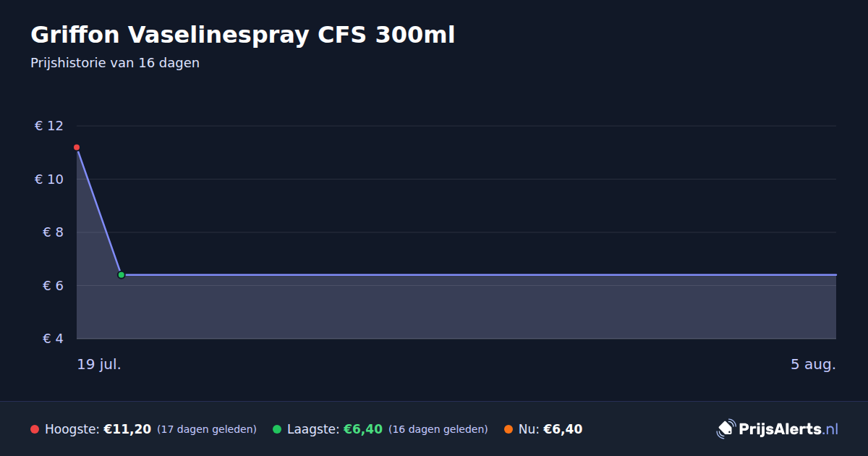Click the 17 dagen geleden note

pos(207,429)
